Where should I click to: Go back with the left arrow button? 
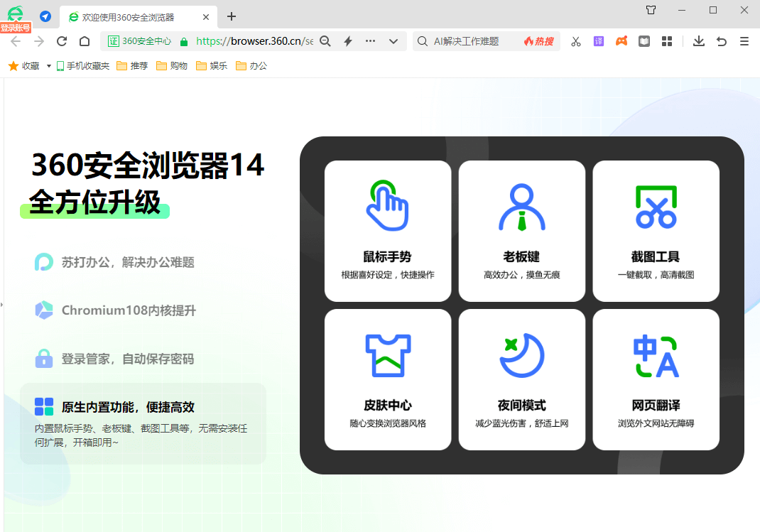tap(16, 41)
